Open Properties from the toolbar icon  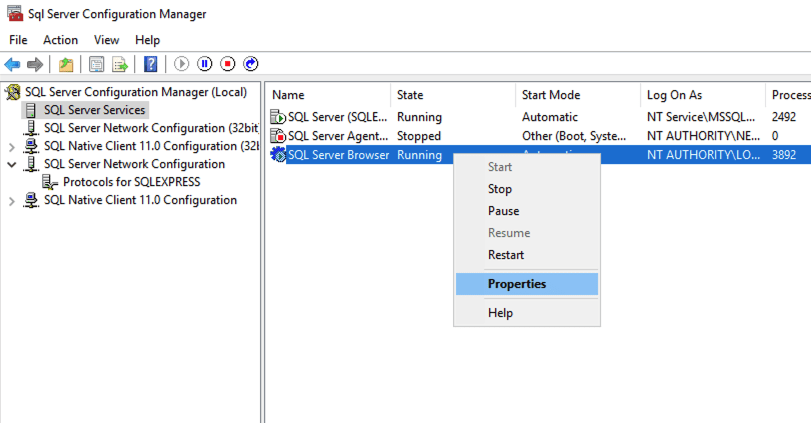coord(96,64)
